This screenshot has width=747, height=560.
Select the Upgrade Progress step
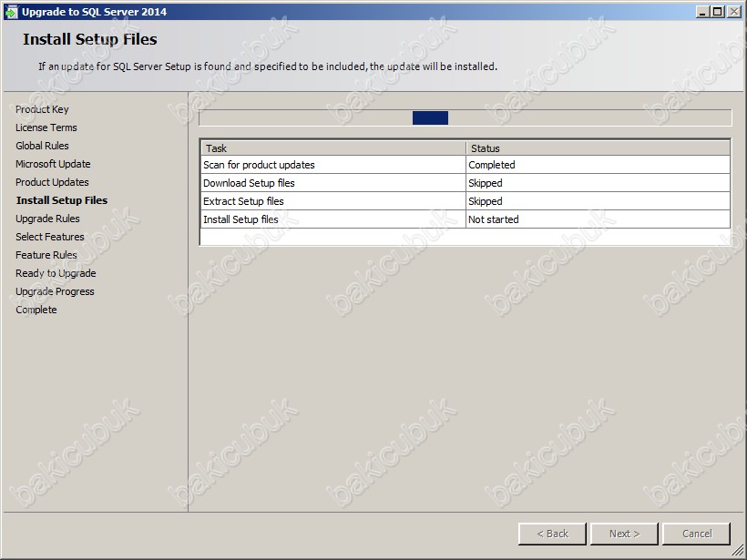(55, 291)
